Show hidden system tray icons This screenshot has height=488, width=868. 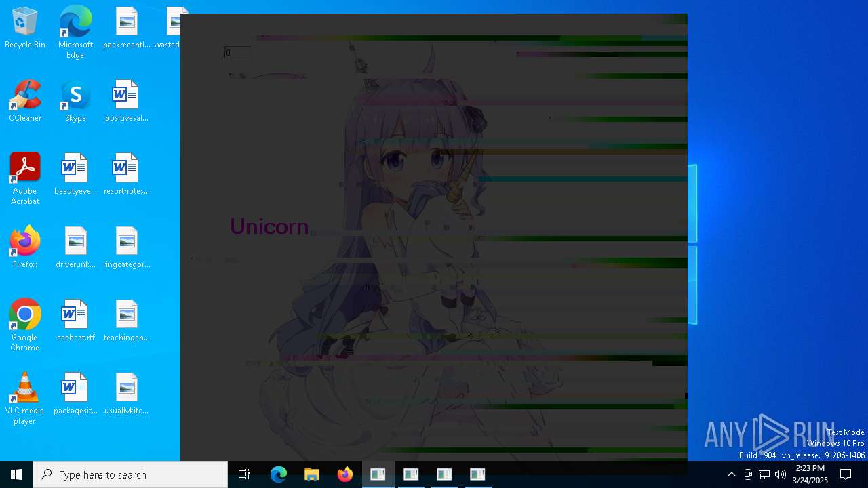[732, 474]
